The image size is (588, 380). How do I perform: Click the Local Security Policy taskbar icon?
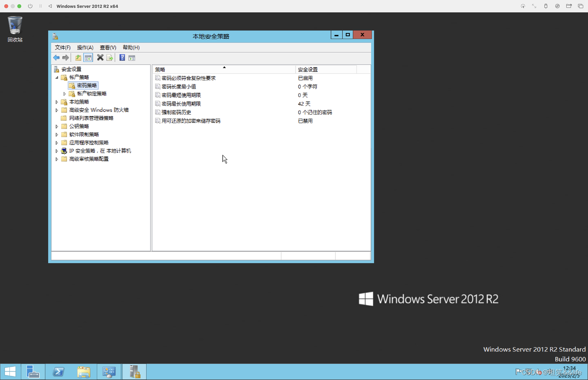(x=134, y=372)
